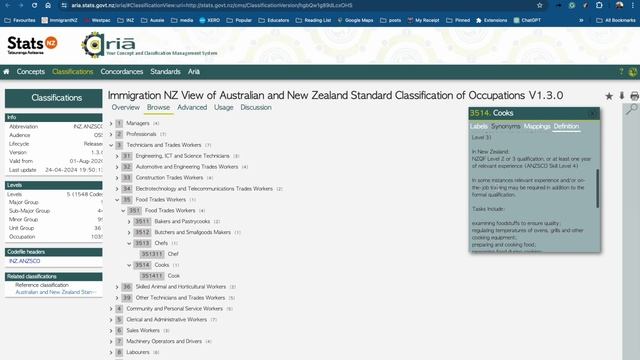Expand the 1 Managers group
The height and width of the screenshot is (360, 640).
[111, 123]
